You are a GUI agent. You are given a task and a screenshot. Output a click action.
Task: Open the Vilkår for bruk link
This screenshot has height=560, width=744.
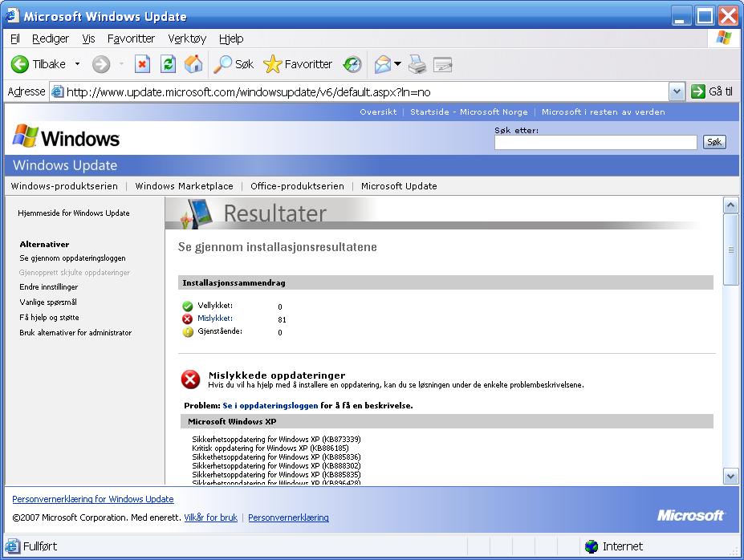[210, 517]
